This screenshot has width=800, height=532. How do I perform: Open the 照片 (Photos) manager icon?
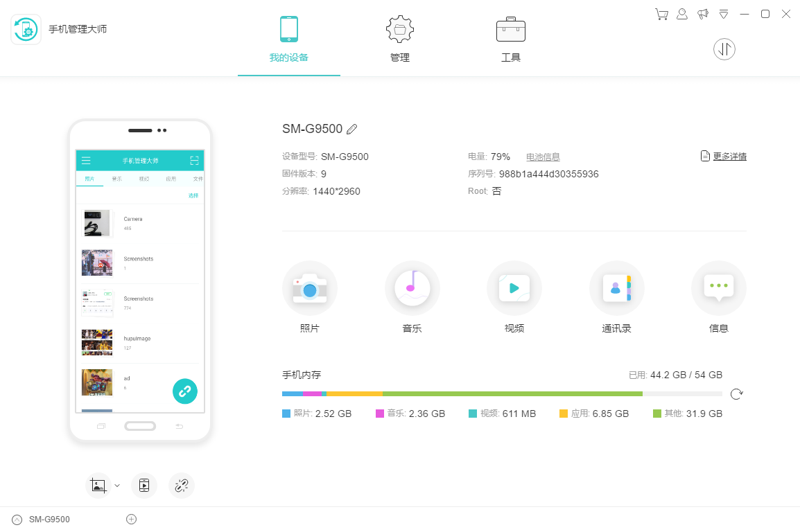[x=310, y=287]
